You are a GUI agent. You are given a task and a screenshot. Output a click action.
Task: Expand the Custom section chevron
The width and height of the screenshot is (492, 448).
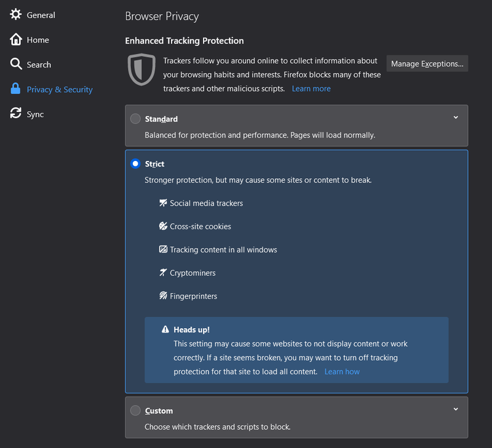(x=456, y=409)
